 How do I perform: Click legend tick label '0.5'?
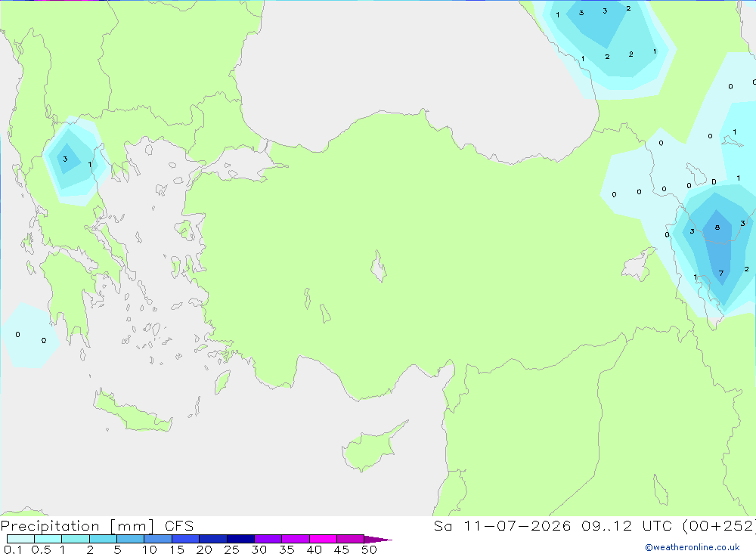tap(41, 549)
